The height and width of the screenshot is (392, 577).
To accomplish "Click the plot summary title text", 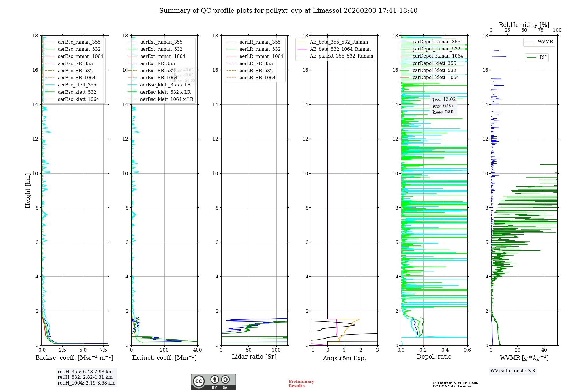I will 288,11.
